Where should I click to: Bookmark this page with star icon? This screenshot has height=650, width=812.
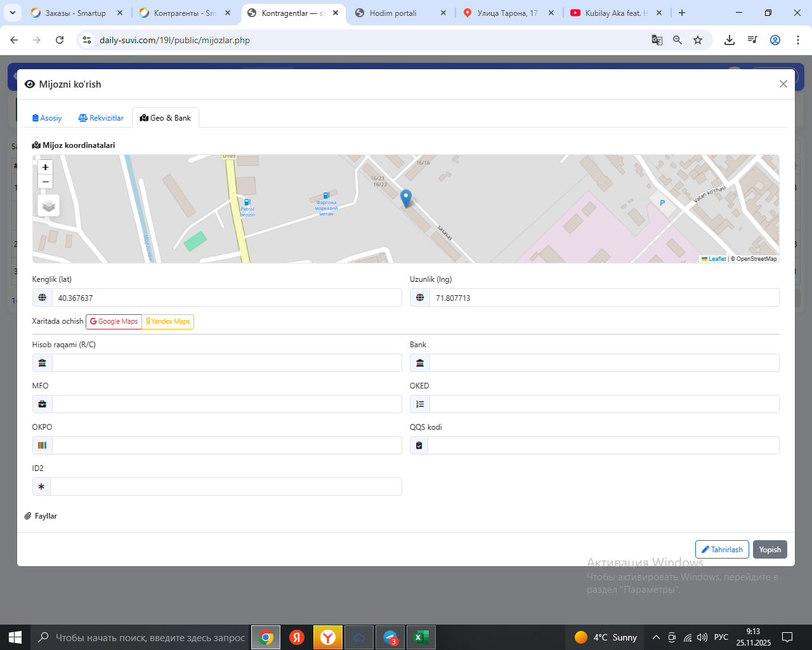(x=698, y=40)
